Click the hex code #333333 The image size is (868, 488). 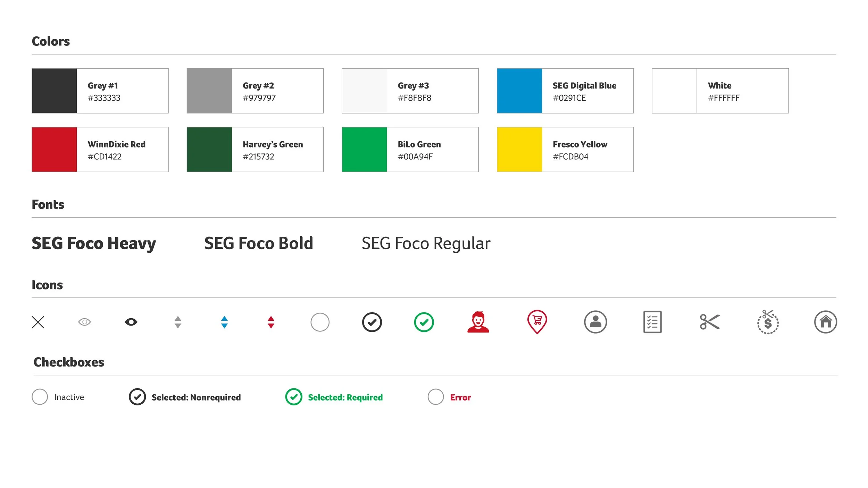104,98
